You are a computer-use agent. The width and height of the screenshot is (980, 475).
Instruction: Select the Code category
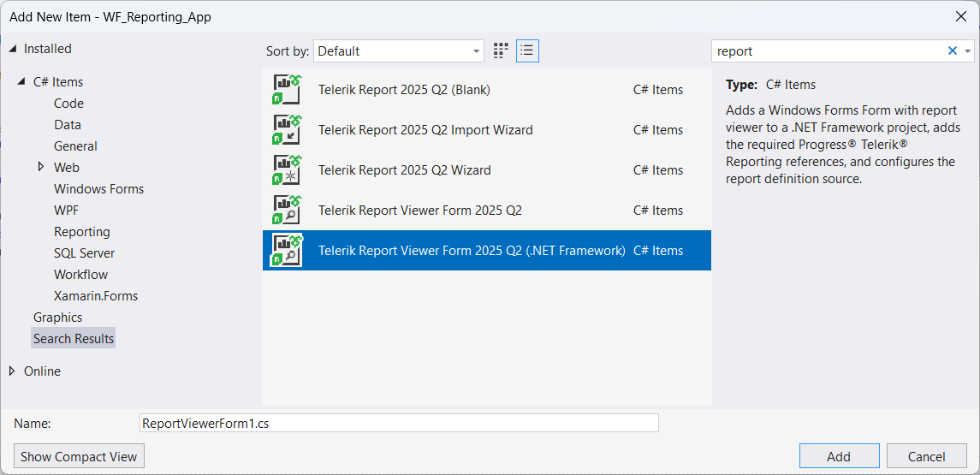point(68,103)
